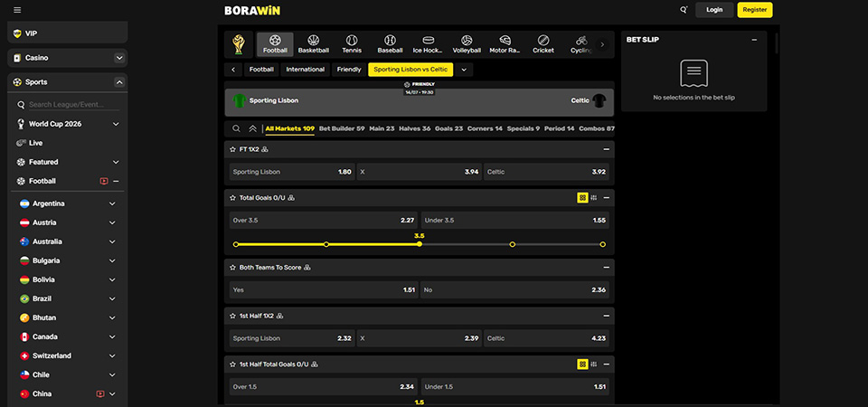Viewport: 868px width, 407px height.
Task: Expand the Featured section
Action: coord(116,162)
